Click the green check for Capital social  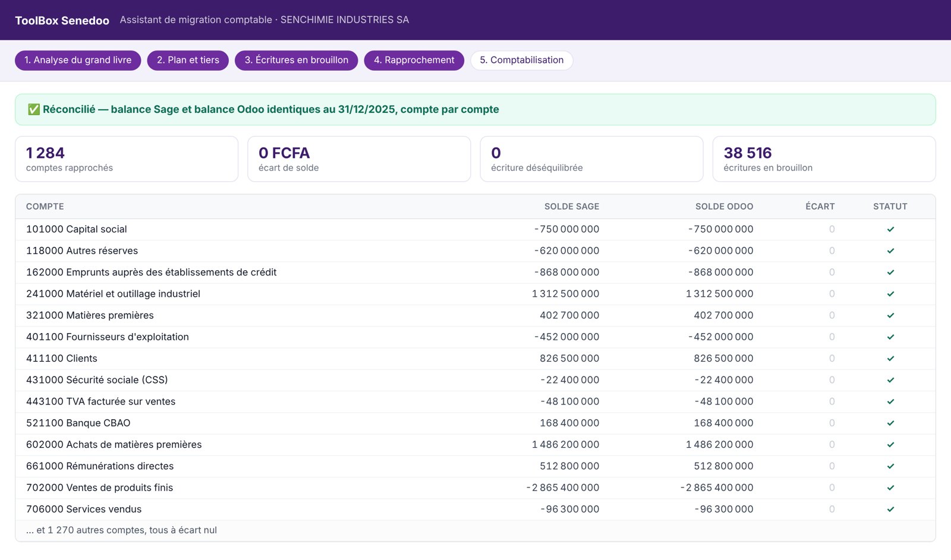[x=890, y=229]
